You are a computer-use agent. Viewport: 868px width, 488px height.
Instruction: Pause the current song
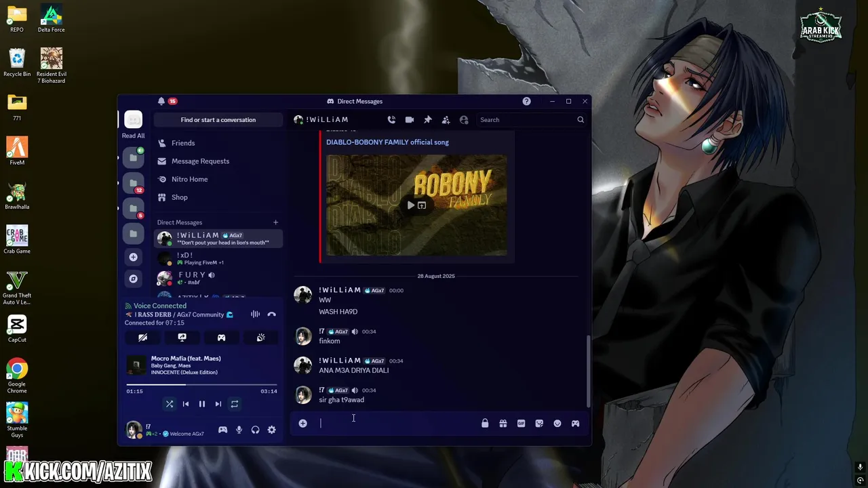(201, 404)
